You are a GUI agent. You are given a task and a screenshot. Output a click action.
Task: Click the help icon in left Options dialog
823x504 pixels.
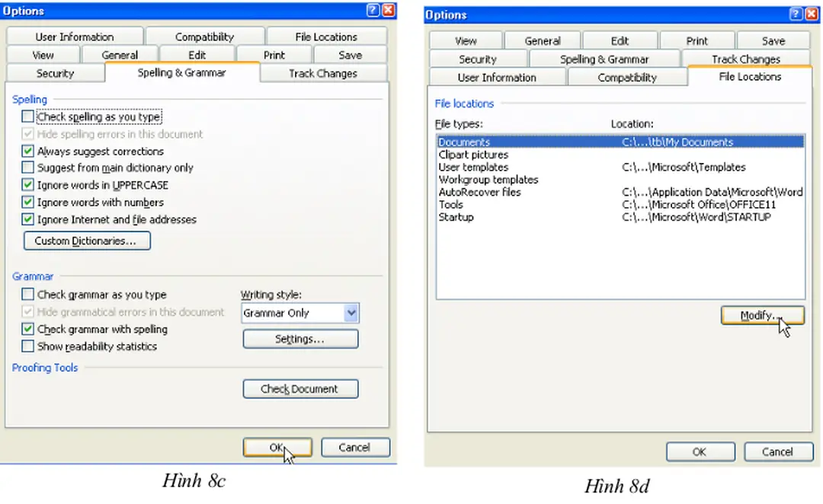373,11
